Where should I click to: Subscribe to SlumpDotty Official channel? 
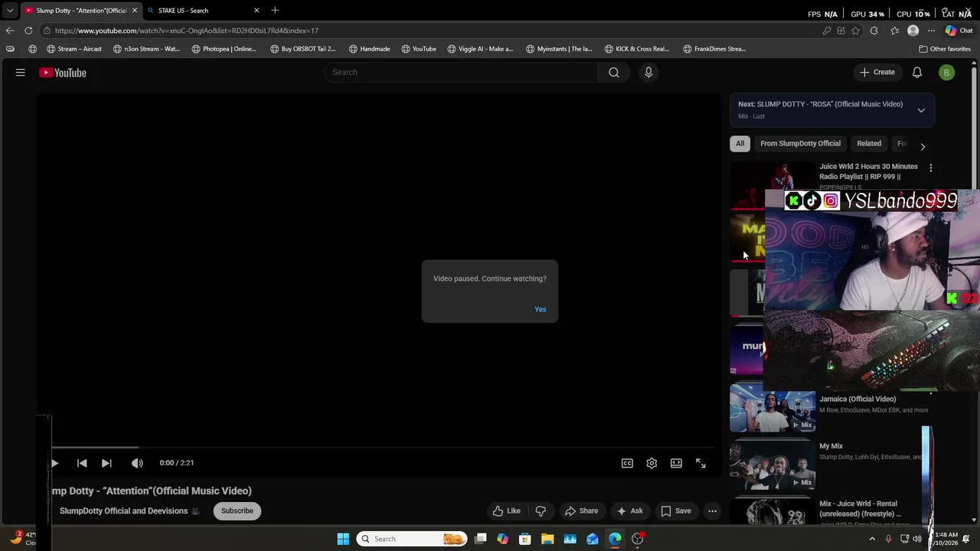[237, 510]
